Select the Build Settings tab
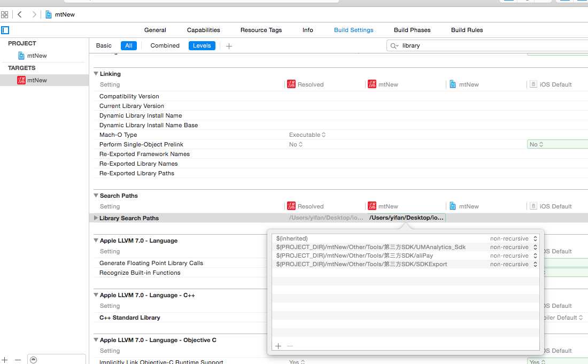Viewport: 588px width, 364px height. [354, 30]
